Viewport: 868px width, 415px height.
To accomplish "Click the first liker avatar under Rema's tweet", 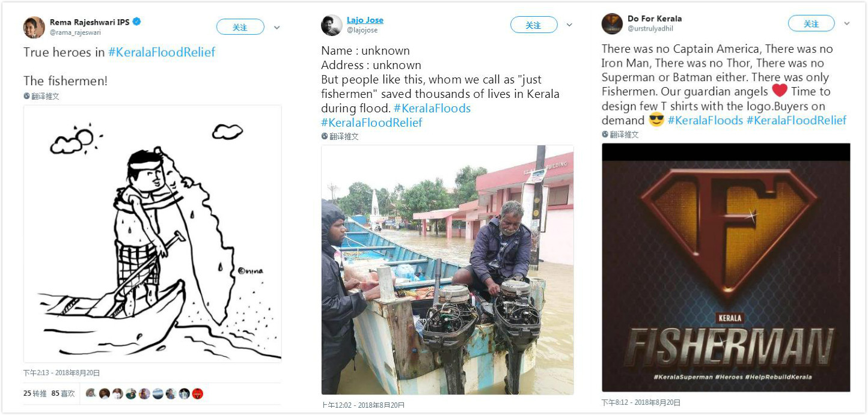I will tap(91, 393).
